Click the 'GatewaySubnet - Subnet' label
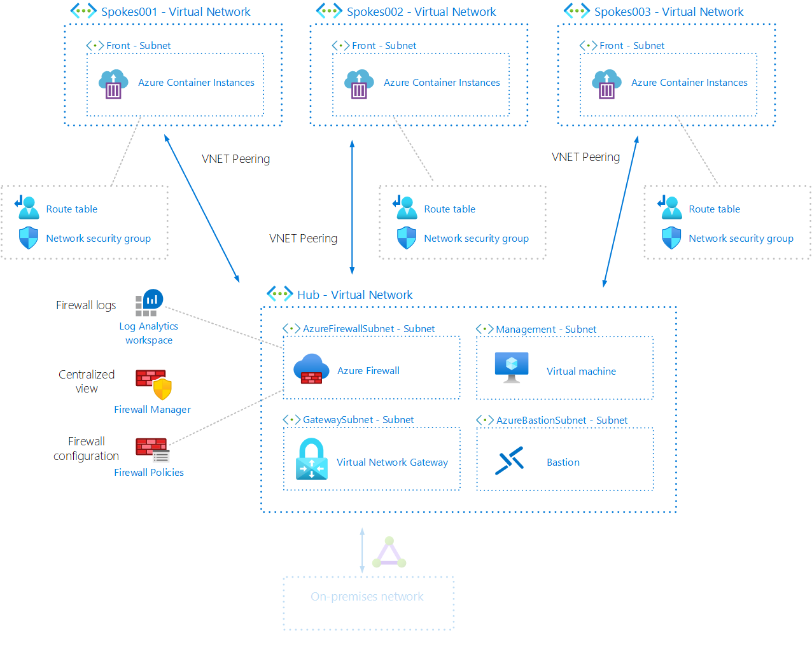This screenshot has width=812, height=654. (x=358, y=420)
